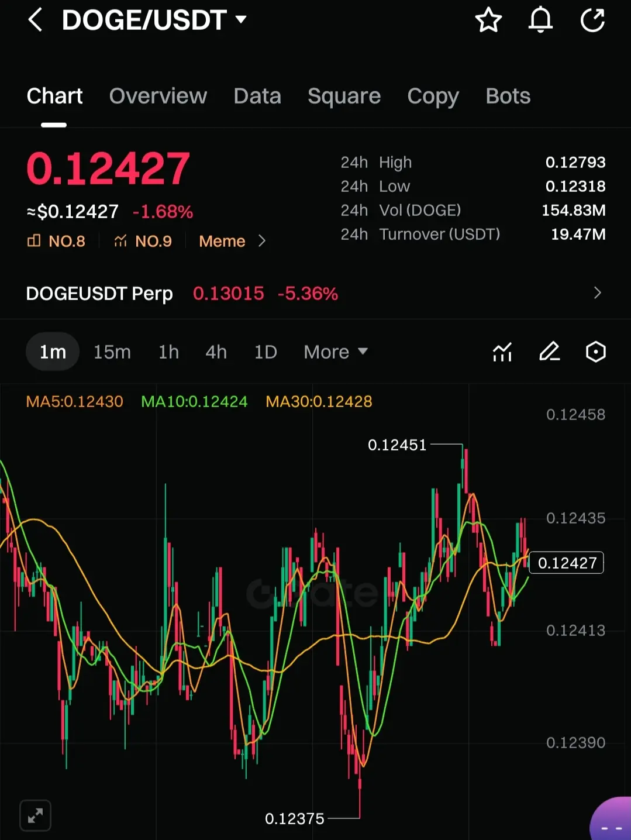Tap the MA30:0.12428 indicator label
631x840 pixels.
pos(319,401)
